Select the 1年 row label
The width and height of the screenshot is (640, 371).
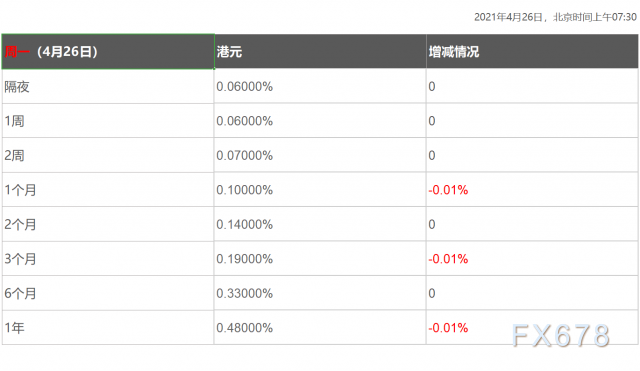14,328
